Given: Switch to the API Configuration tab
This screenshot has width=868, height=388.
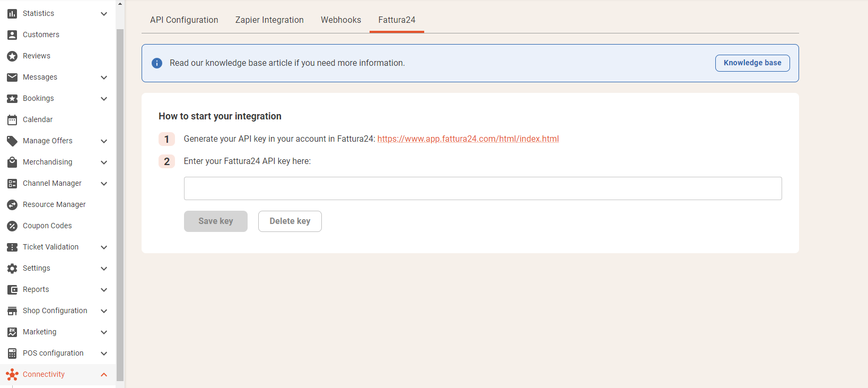Looking at the screenshot, I should 184,20.
